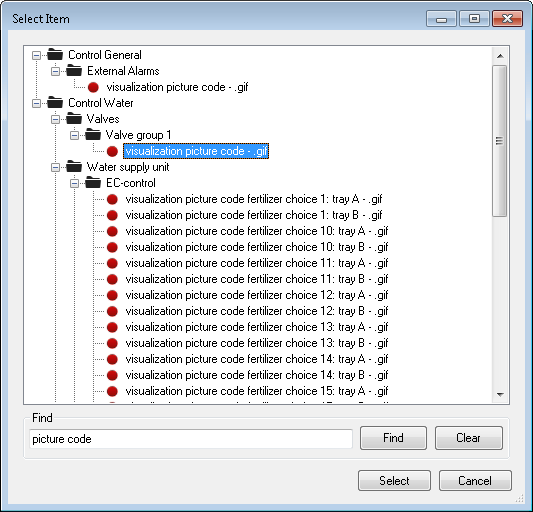533x512 pixels.
Task: Click red dot icon under Valve group 1
Action: [112, 151]
